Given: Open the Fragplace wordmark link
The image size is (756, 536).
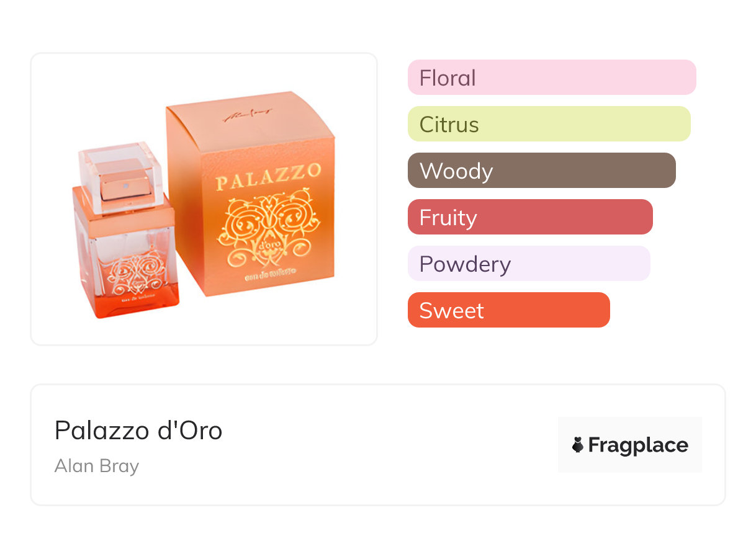Looking at the screenshot, I should tap(637, 445).
